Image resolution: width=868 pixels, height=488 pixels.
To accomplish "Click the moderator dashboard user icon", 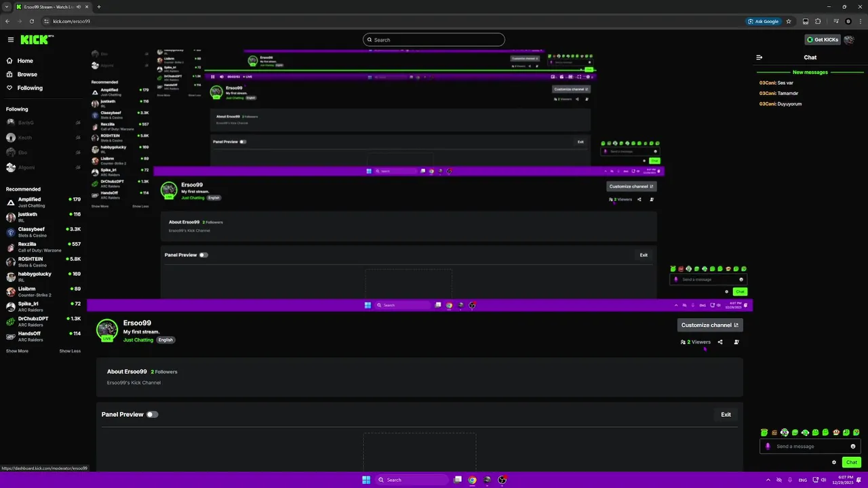I will pos(736,342).
